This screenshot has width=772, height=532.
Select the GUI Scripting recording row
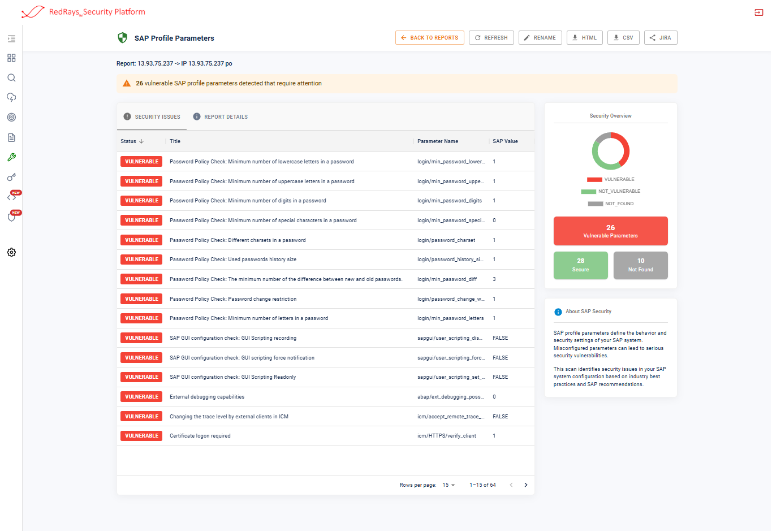[326, 338]
